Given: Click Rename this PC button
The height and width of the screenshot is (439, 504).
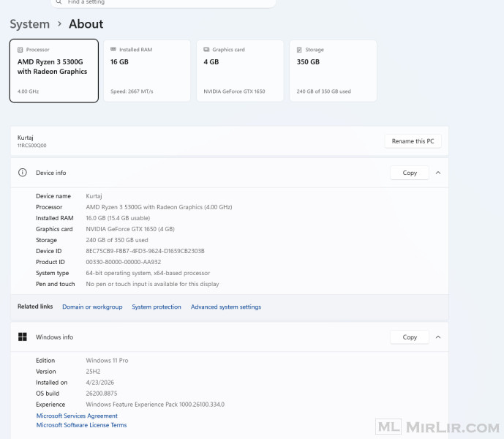Looking at the screenshot, I should [413, 141].
